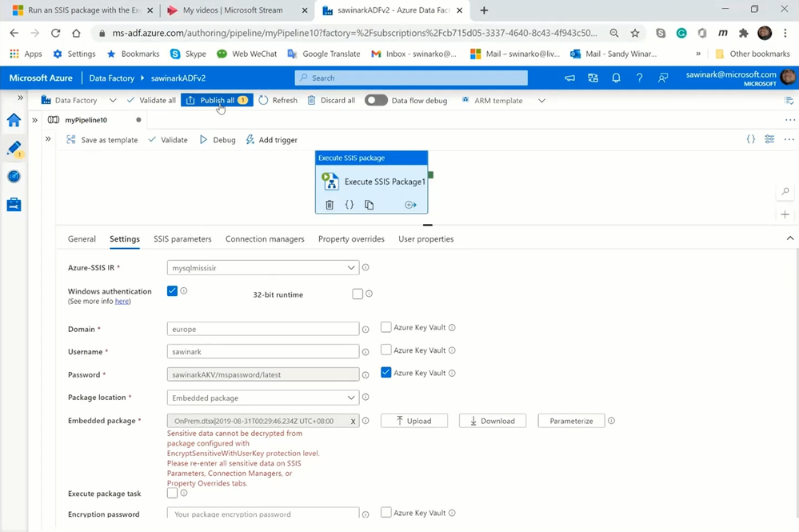Open the Author pencil icon in sidebar
The width and height of the screenshot is (799, 532).
tap(14, 148)
